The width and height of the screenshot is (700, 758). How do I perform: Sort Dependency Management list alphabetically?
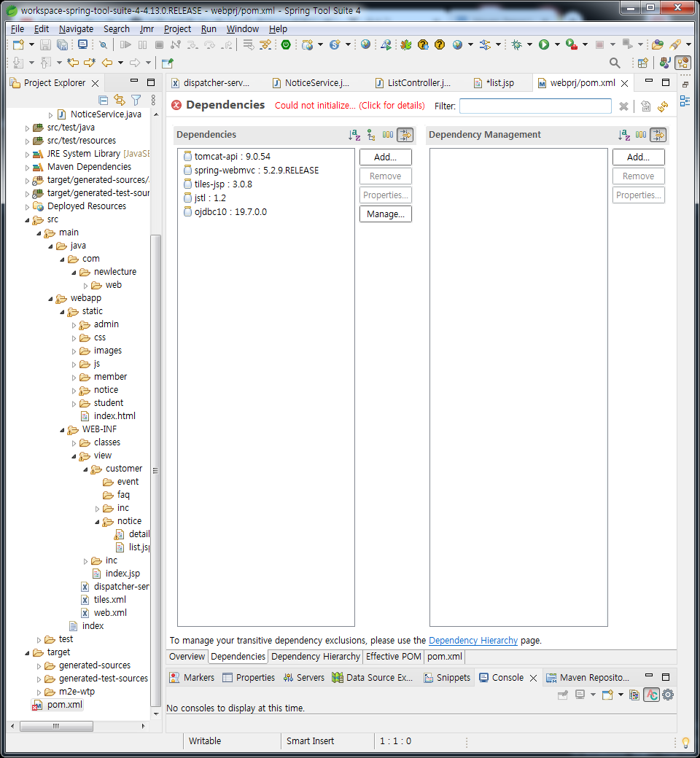(x=624, y=135)
